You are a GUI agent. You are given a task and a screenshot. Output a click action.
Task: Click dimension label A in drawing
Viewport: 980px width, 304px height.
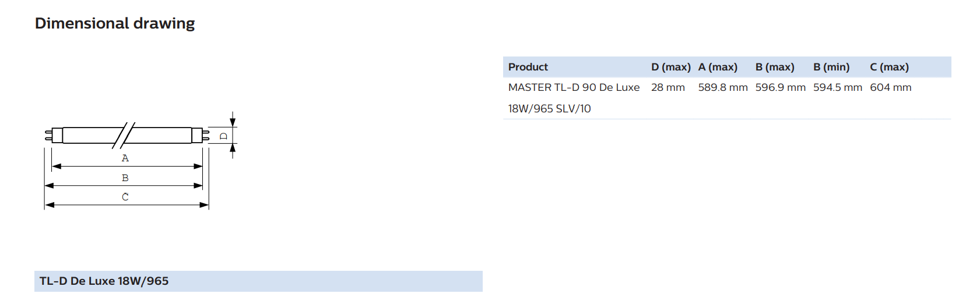click(125, 158)
